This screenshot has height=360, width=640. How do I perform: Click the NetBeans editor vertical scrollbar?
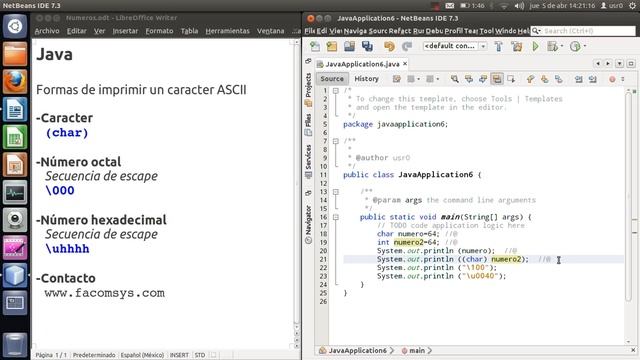coord(629,198)
